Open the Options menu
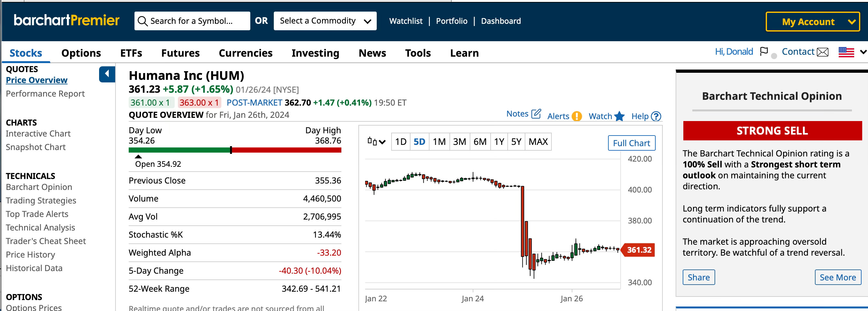Viewport: 868px width, 311px height. tap(81, 53)
